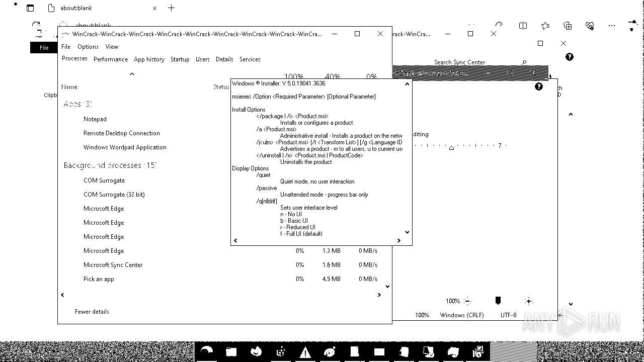
Task: Click the UTF-8 encoding status entry
Action: point(508,315)
